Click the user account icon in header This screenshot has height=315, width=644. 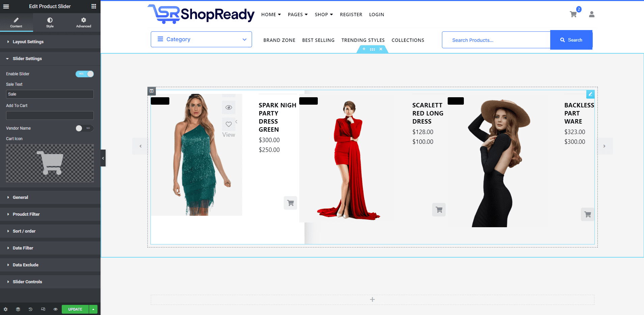[x=592, y=14]
